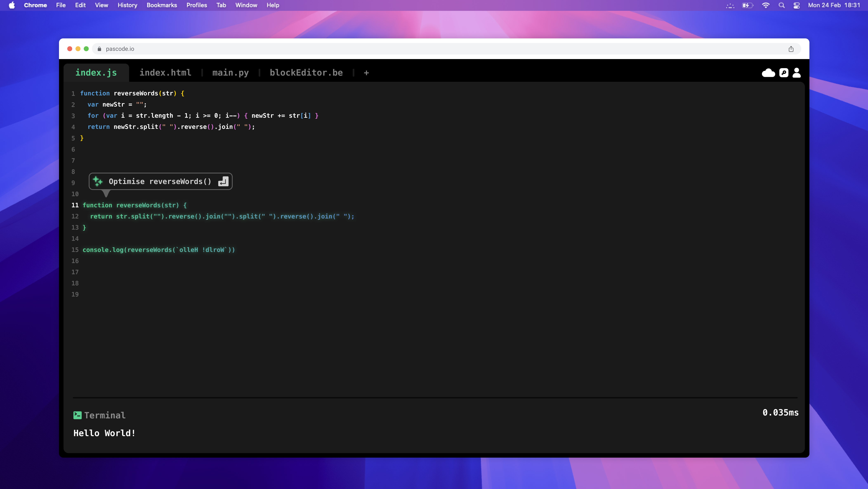Image resolution: width=868 pixels, height=489 pixels.
Task: Open macOS Control Center icon
Action: [797, 5]
